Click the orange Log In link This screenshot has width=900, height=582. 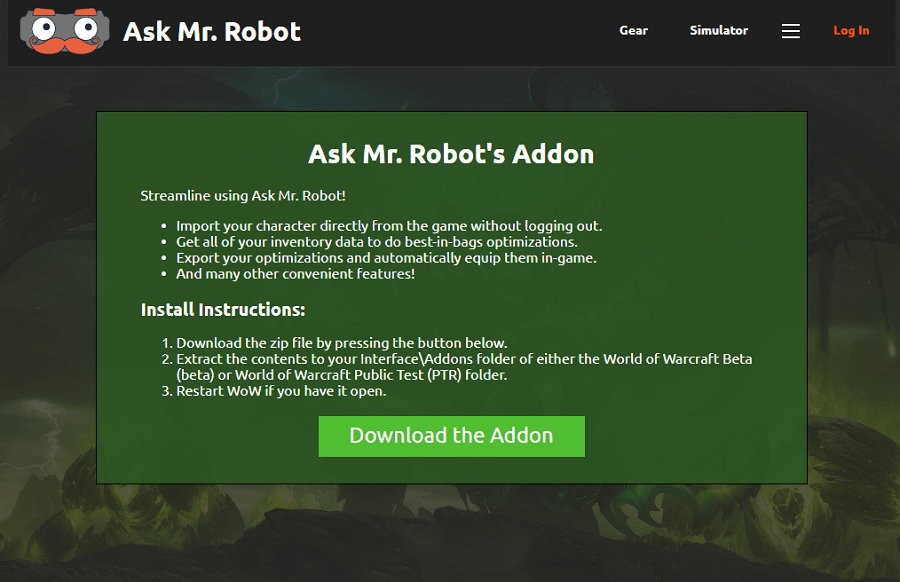[851, 31]
